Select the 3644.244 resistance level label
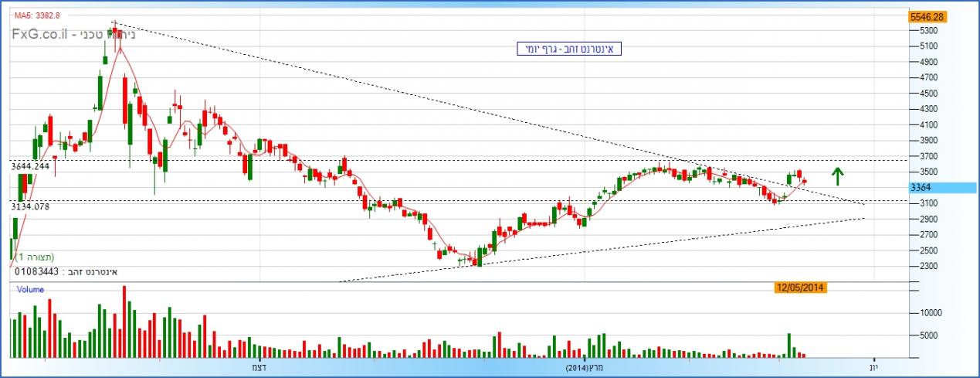 [x=30, y=166]
